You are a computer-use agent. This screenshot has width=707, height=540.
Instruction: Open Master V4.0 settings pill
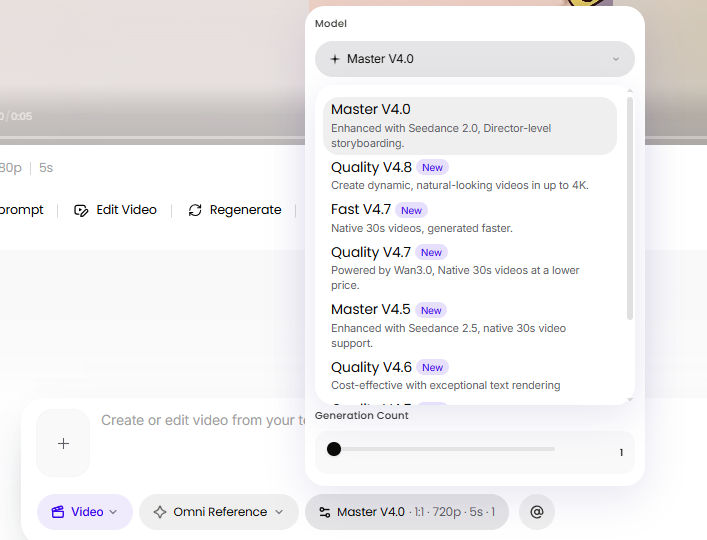tap(407, 512)
